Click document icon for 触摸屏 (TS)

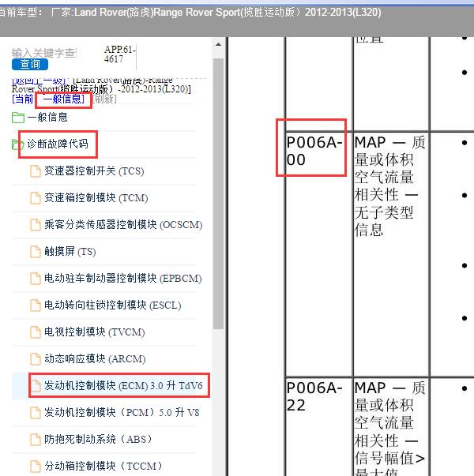(x=36, y=251)
